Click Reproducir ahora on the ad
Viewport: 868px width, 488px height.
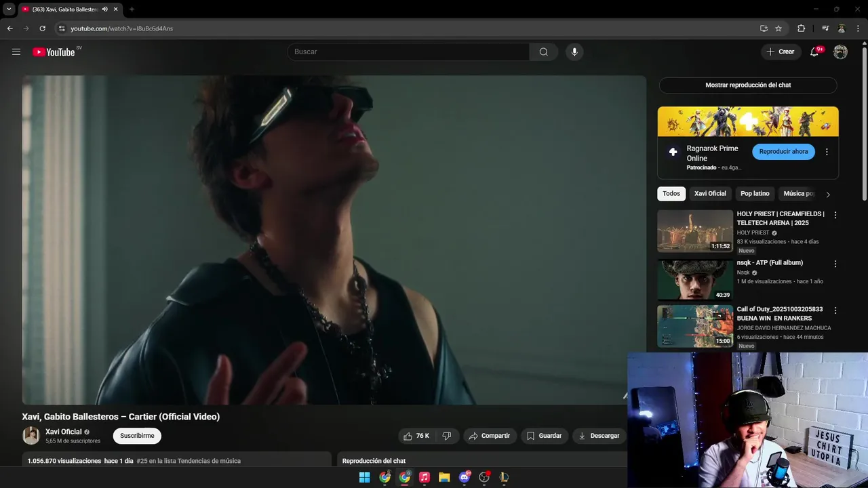783,152
